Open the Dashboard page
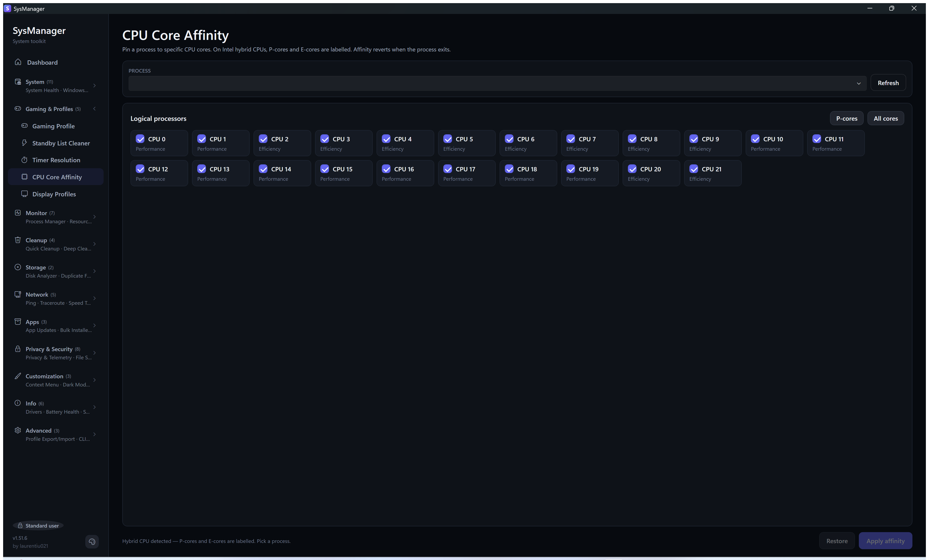Screen dimensions: 929x560 click(56, 62)
